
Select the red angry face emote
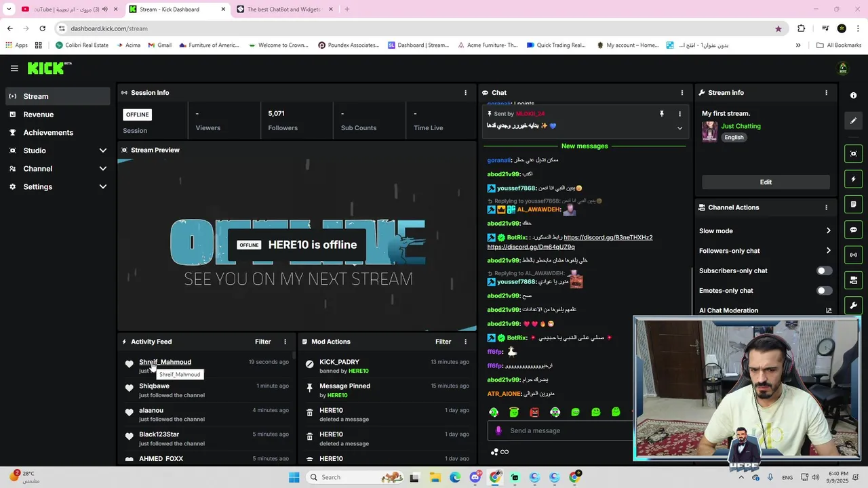click(534, 412)
